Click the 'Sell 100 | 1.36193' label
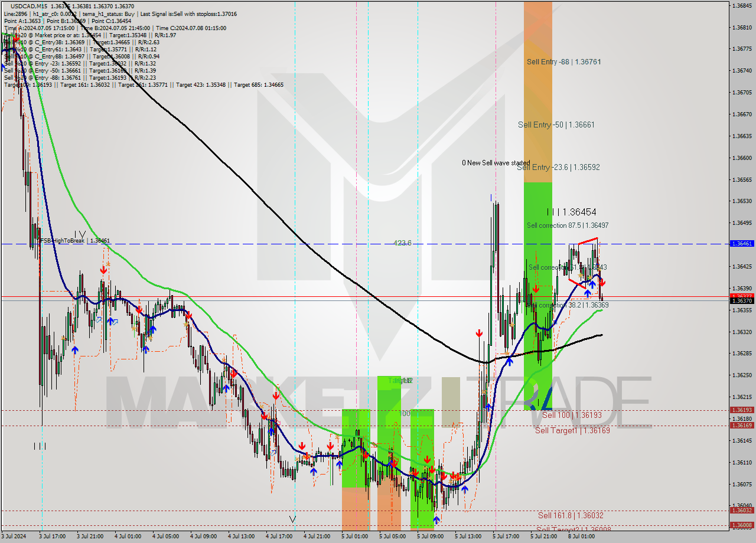 (x=572, y=415)
